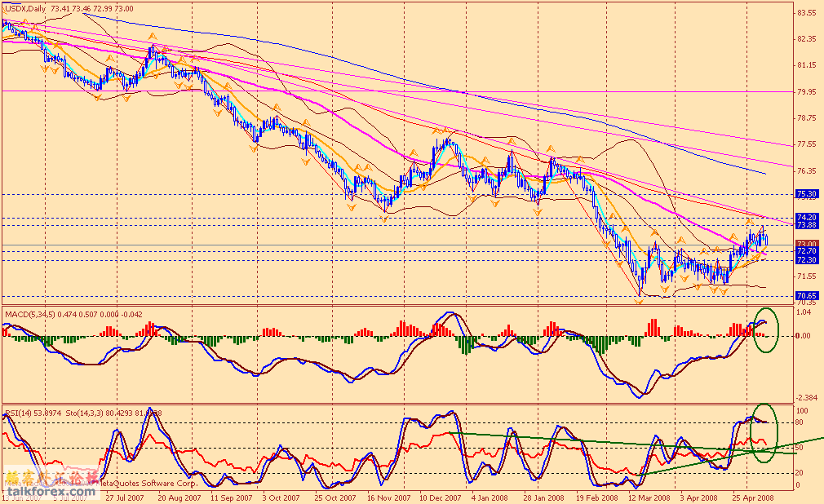Click the 20 level on the RSI scale
Viewport: 824px width, 504px height.
[800, 473]
